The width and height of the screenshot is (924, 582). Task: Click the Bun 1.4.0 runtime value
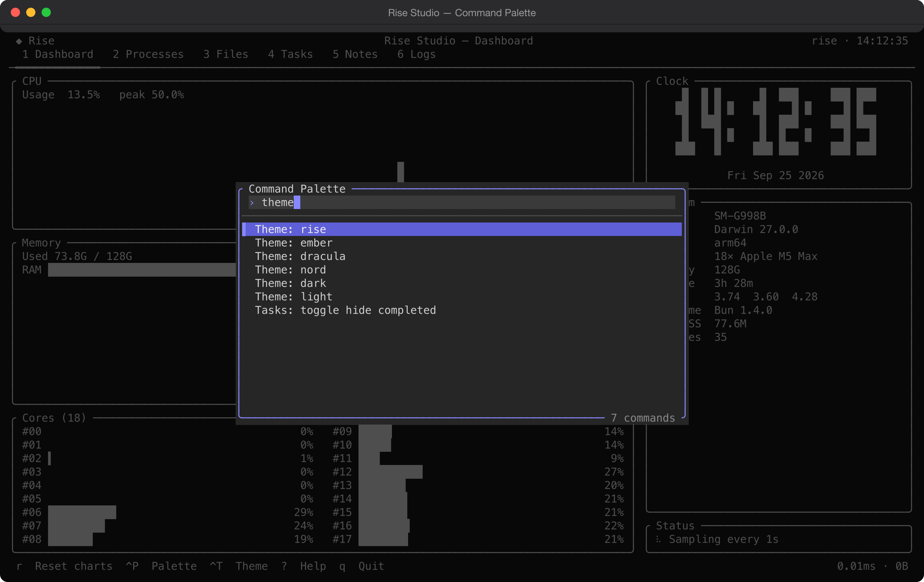[743, 310]
